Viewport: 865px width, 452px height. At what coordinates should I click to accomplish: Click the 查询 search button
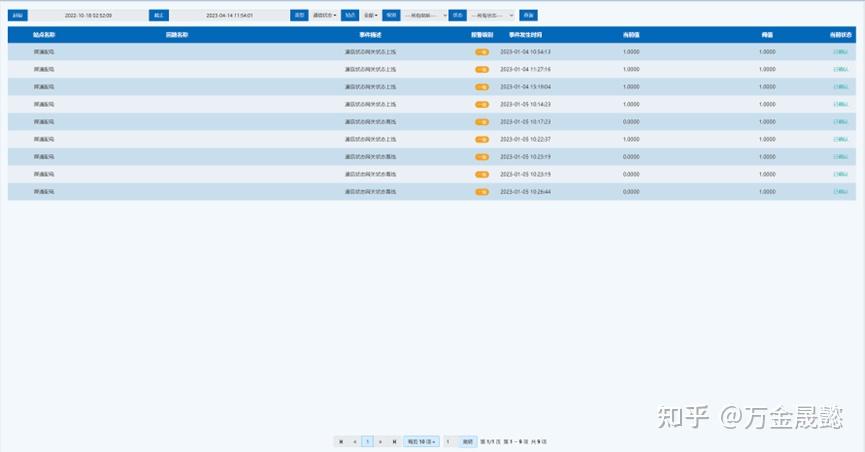tap(528, 16)
